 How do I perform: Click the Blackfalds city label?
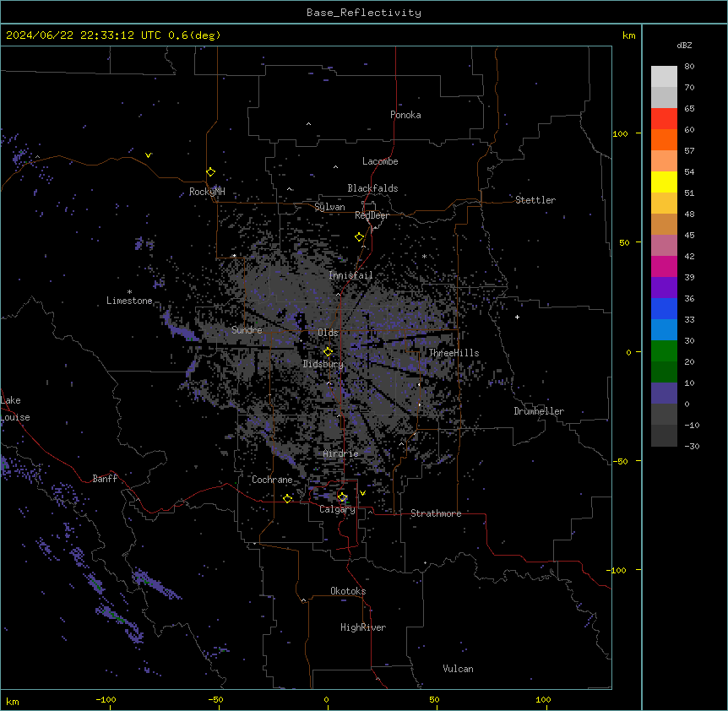click(372, 188)
